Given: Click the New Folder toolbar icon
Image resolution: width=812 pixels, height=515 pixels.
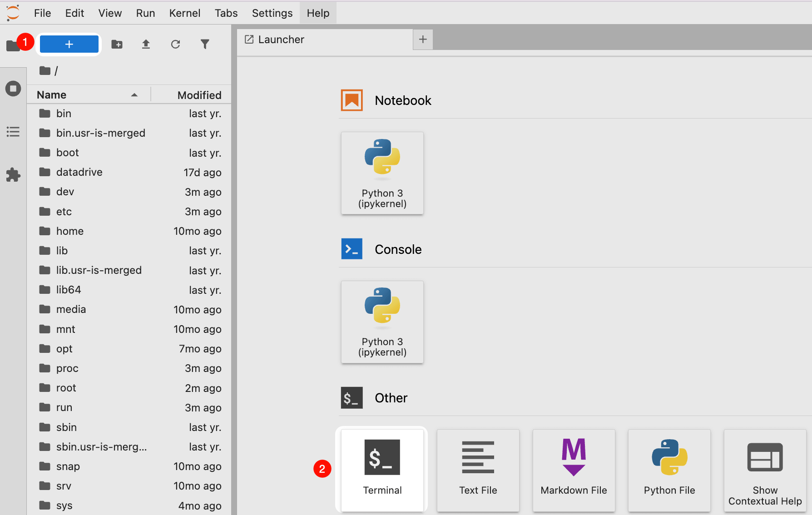Looking at the screenshot, I should point(117,44).
